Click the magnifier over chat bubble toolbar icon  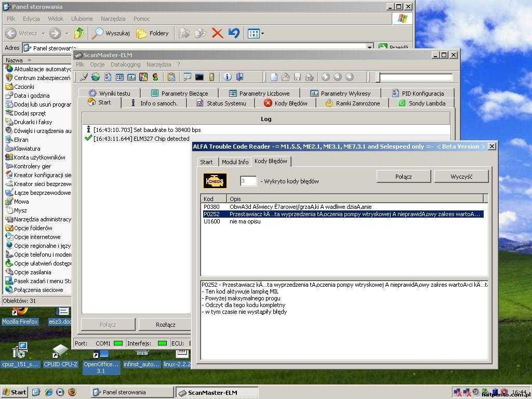(x=187, y=77)
